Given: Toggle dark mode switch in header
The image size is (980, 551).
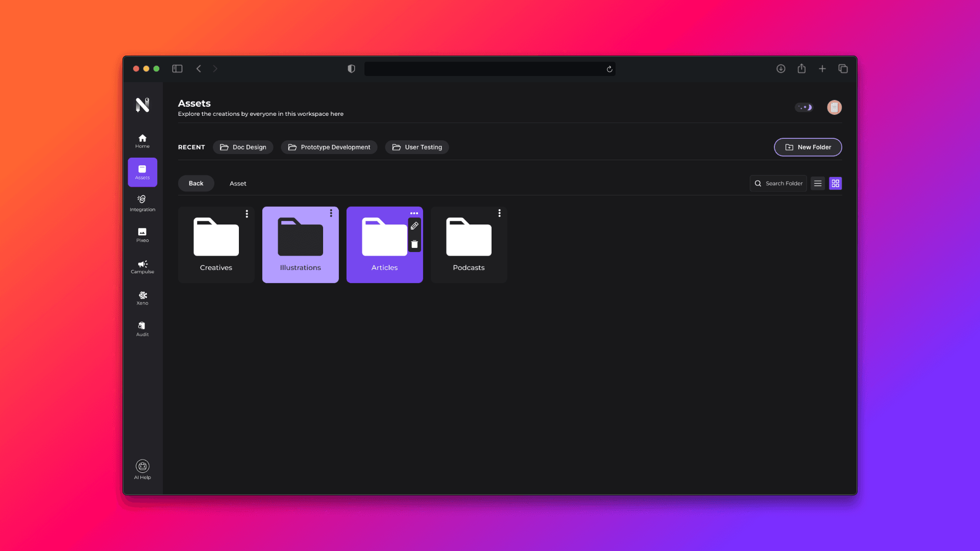Looking at the screenshot, I should (x=804, y=107).
